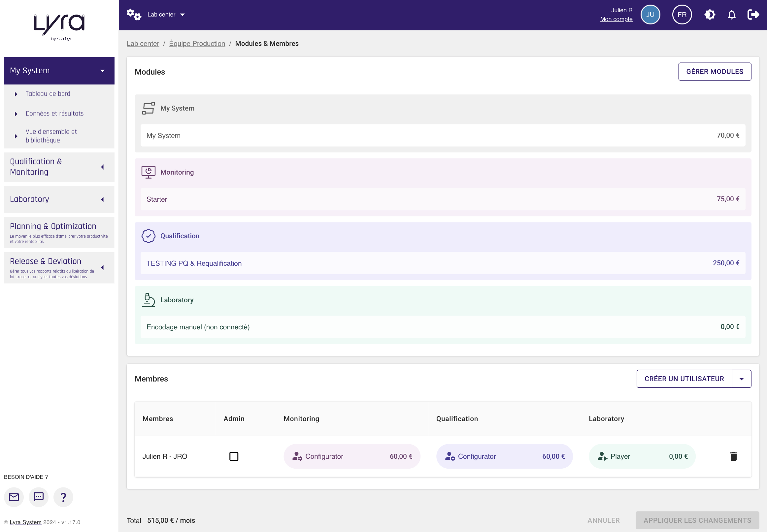Click the Gérer modules button
Viewport: 767px width, 532px height.
(715, 72)
